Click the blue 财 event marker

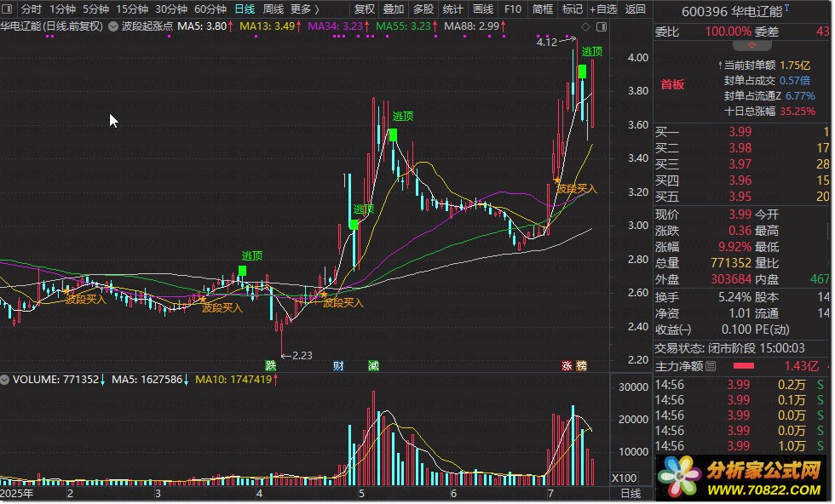pos(338,365)
